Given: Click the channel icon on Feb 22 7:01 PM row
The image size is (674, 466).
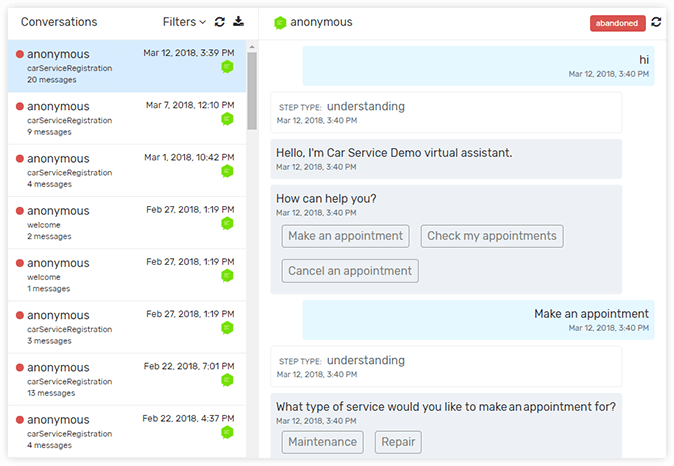Looking at the screenshot, I should 227,380.
